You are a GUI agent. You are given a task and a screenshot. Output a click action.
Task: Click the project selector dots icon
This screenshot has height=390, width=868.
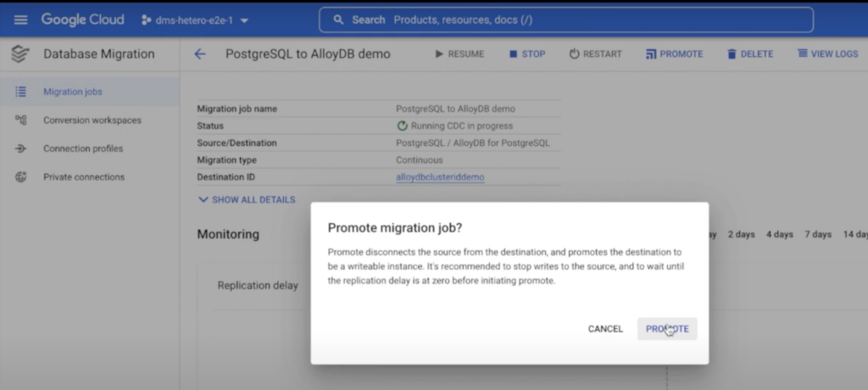[146, 20]
